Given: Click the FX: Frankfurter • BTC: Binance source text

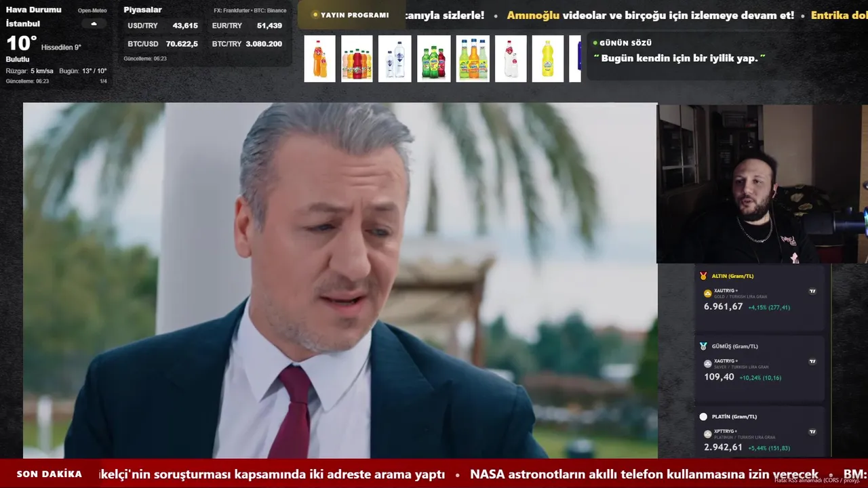Looking at the screenshot, I should (x=250, y=11).
